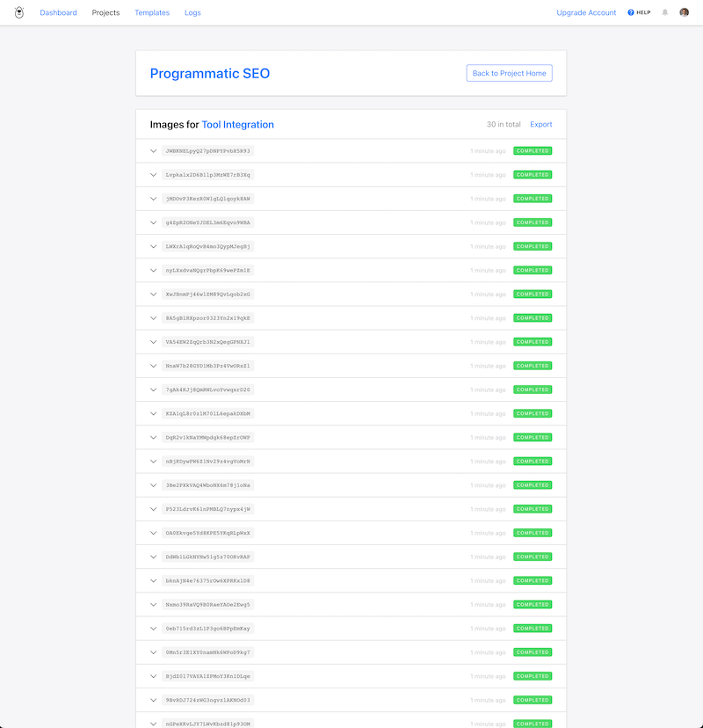Click Back to Project Home button
The height and width of the screenshot is (728, 703).
[509, 74]
